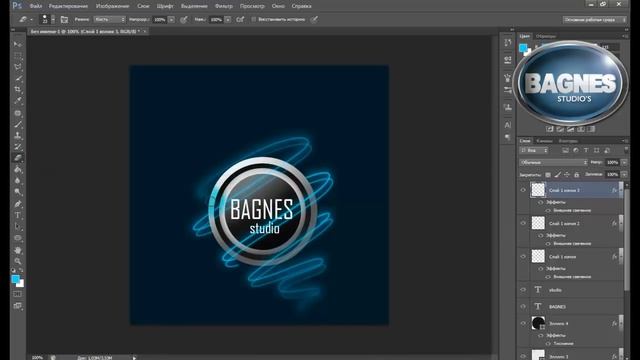Select the Horizontal Type tool
The height and width of the screenshot is (360, 640).
click(x=18, y=215)
